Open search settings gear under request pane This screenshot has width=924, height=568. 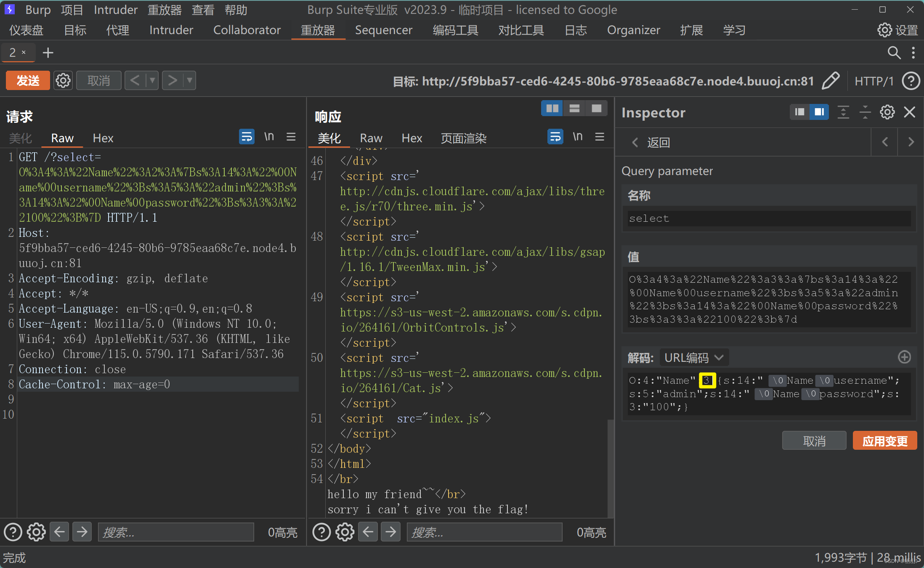(36, 532)
